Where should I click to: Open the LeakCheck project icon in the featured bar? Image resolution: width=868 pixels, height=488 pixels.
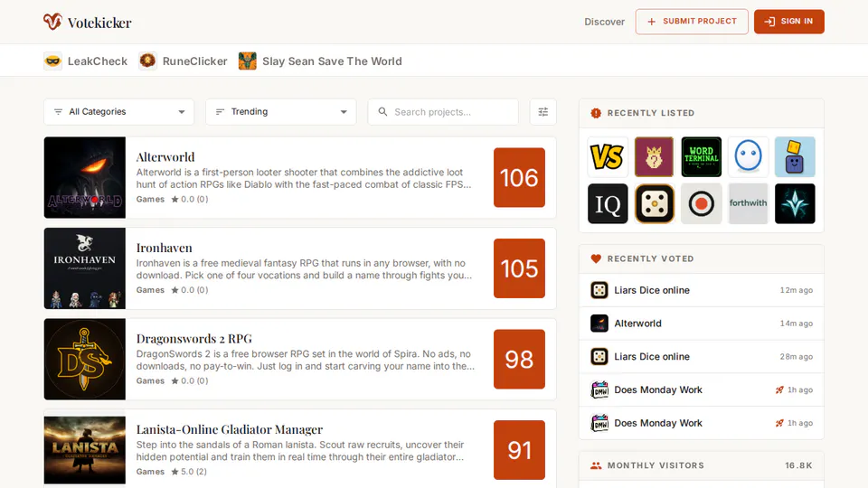click(x=53, y=61)
